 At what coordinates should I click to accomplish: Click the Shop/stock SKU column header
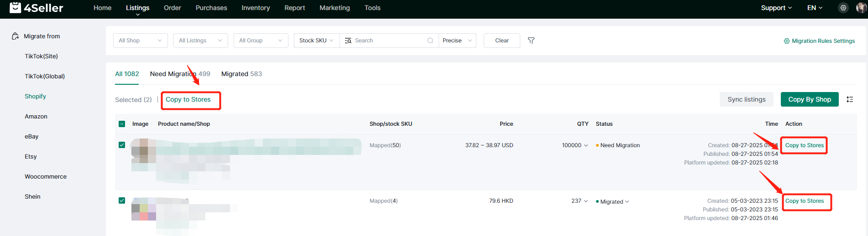coord(391,124)
